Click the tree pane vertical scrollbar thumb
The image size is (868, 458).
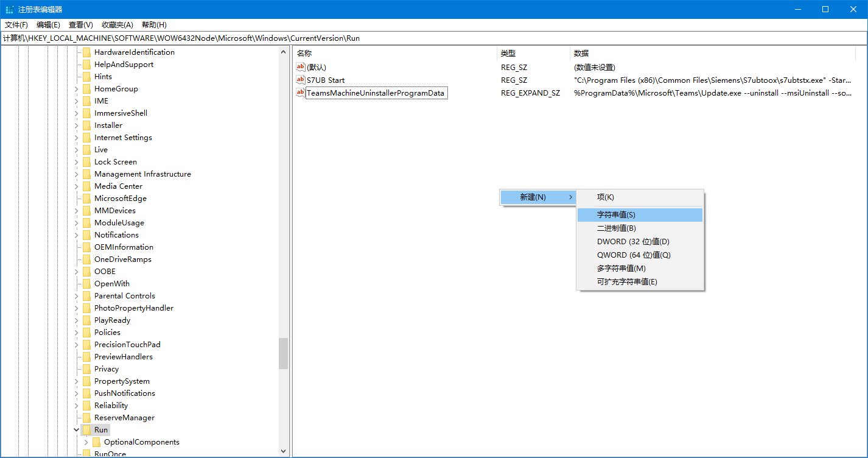click(x=284, y=354)
